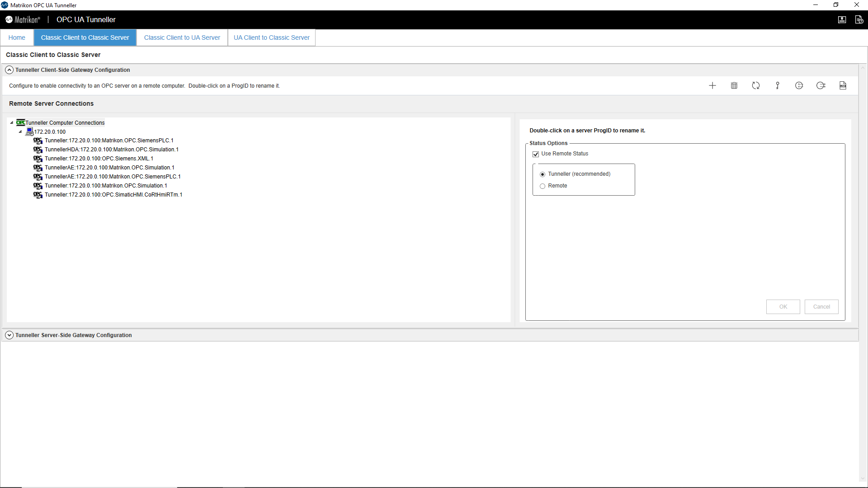This screenshot has height=488, width=868.
Task: Click the OK button in Status Options
Action: [783, 307]
